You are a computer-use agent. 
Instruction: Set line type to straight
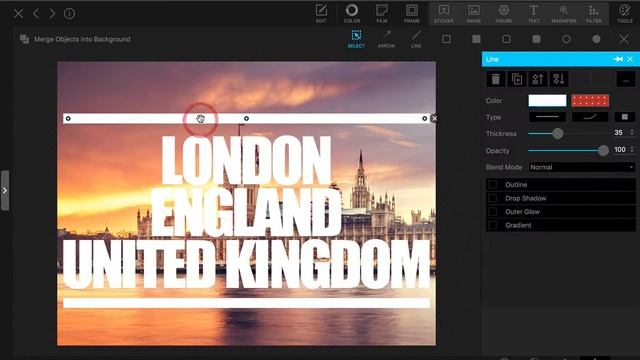pos(547,117)
